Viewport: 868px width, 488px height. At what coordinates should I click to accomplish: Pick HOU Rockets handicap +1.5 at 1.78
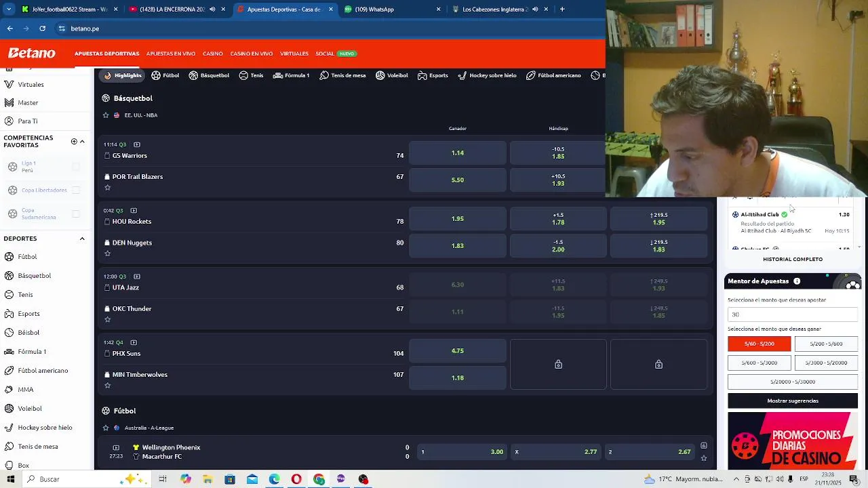click(x=558, y=218)
